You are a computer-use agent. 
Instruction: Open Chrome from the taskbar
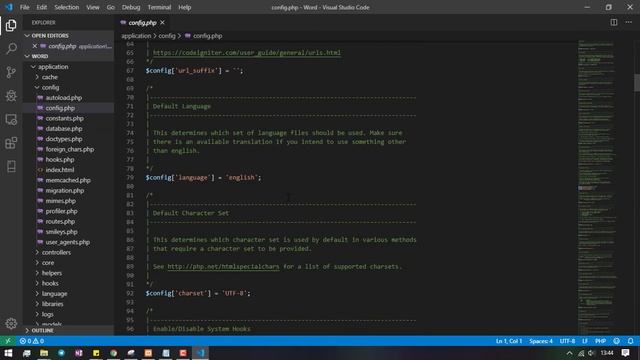pyautogui.click(x=113, y=353)
